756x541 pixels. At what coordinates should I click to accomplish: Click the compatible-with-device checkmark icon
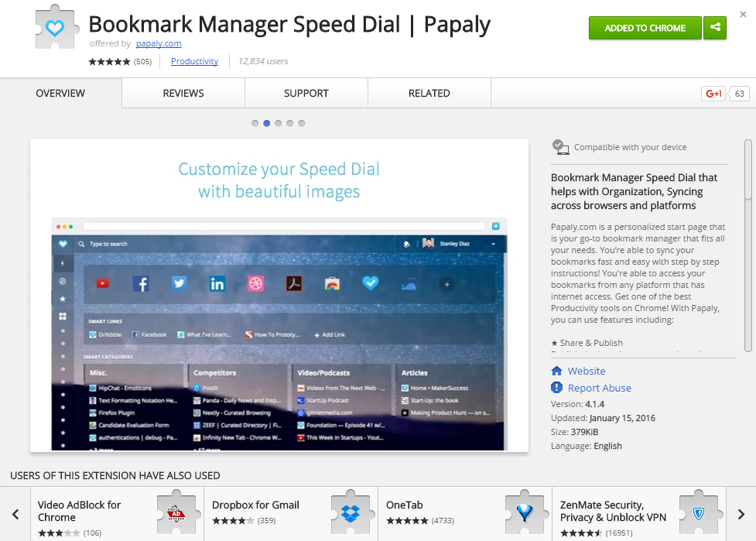(x=560, y=147)
